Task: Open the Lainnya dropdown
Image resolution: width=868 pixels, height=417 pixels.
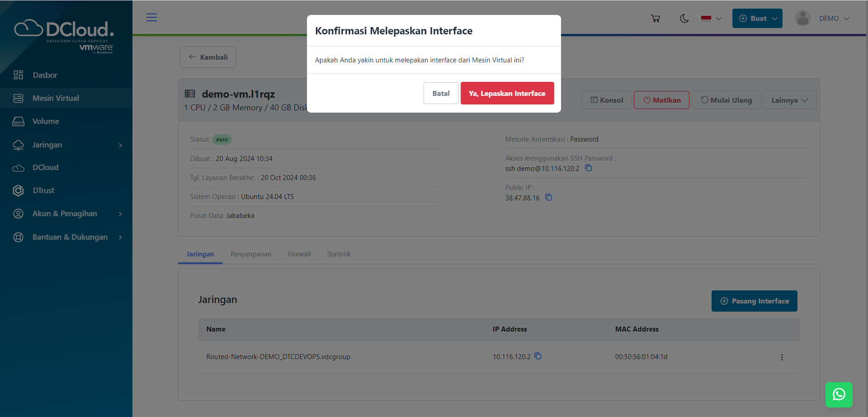Action: pyautogui.click(x=789, y=100)
